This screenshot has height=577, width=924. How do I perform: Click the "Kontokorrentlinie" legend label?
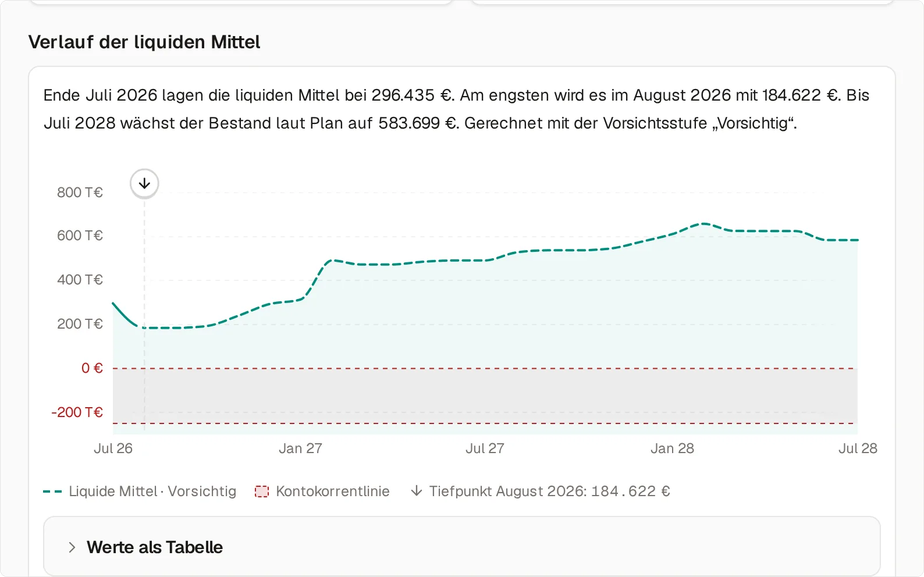333,491
